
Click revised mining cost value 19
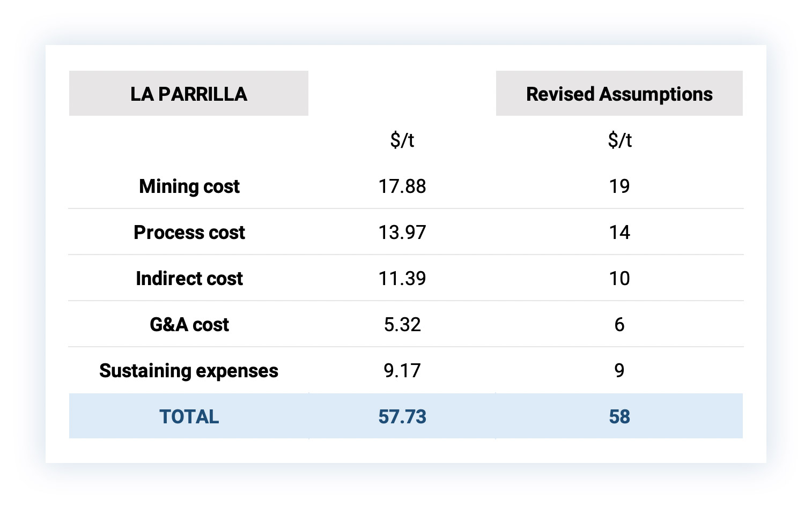pos(619,186)
